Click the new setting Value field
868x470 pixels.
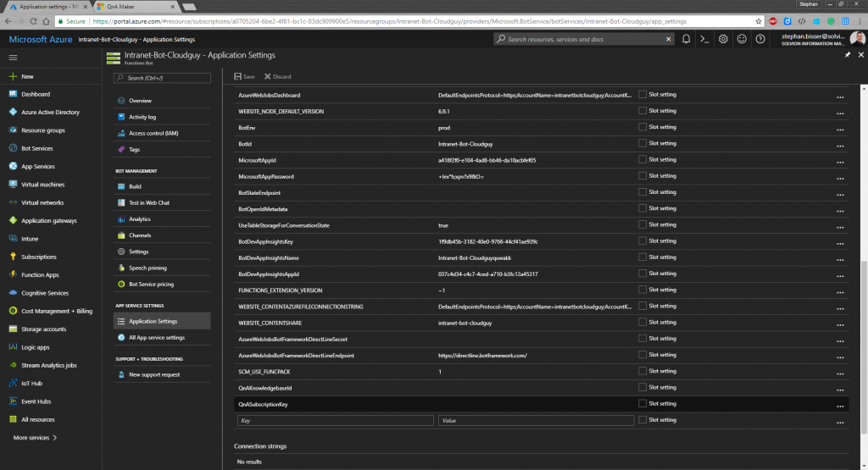tap(536, 421)
